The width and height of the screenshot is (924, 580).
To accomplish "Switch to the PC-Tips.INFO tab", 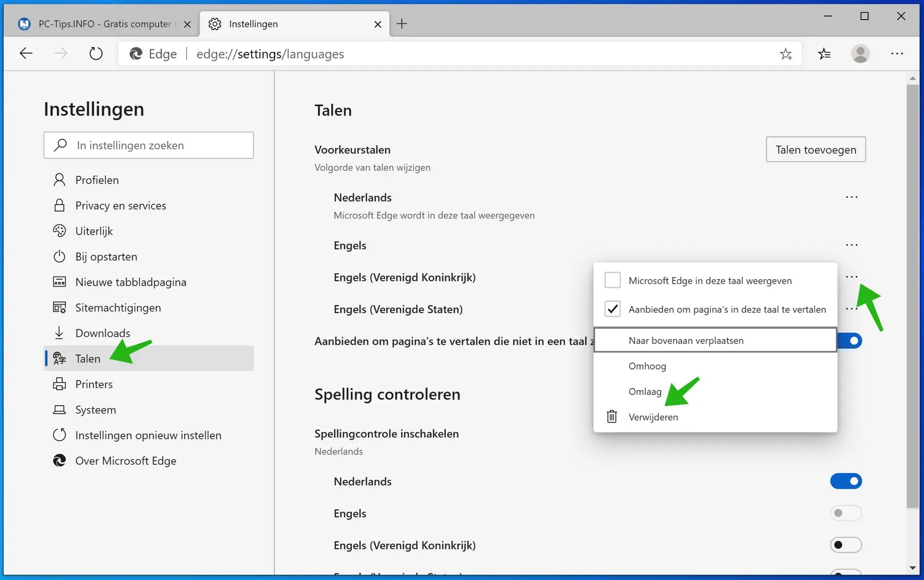I will point(105,24).
